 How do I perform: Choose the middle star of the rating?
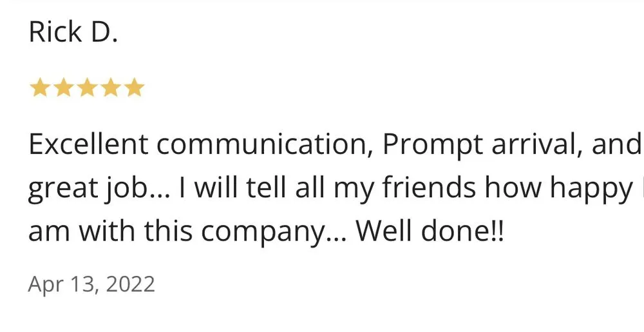(87, 88)
